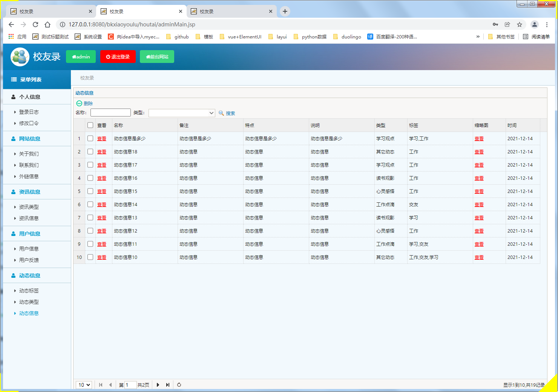Open the saved passwords key icon
This screenshot has height=392, width=558.
[495, 24]
